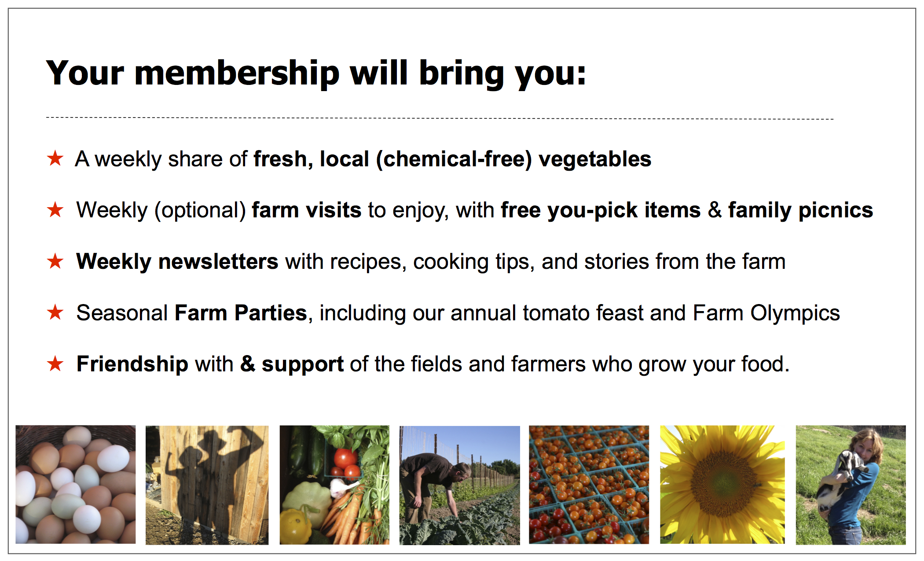Screen dimensions: 924x561
Task: Select the red star beside the Friendship line
Action: coord(55,364)
